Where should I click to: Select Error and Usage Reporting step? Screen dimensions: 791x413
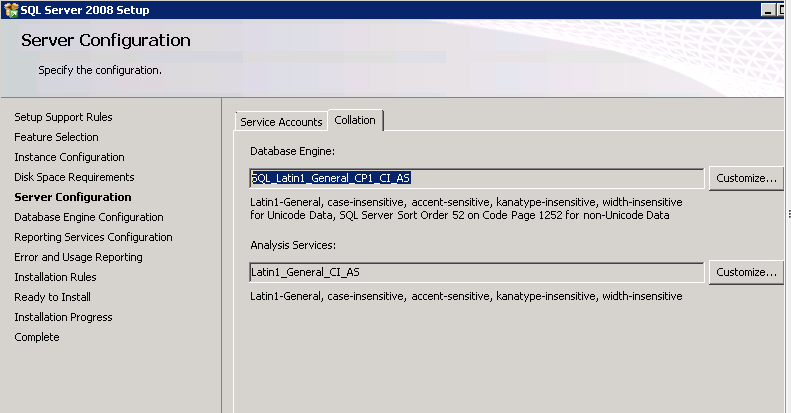point(78,257)
